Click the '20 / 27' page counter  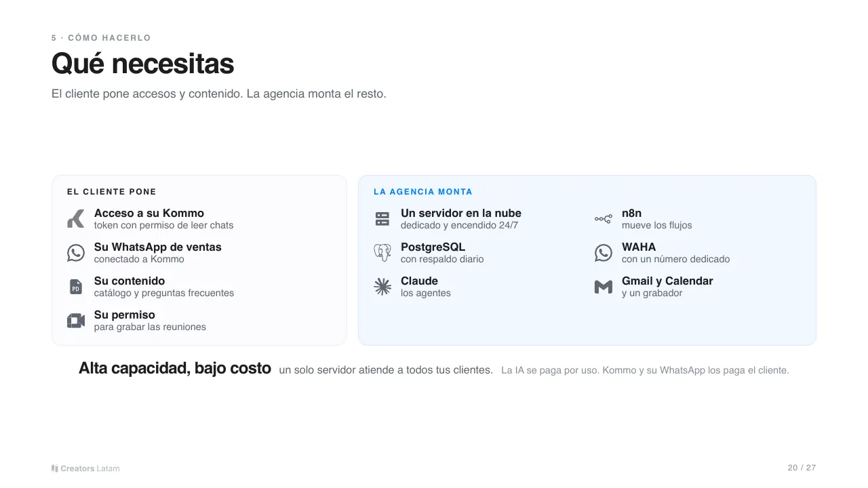click(x=802, y=468)
